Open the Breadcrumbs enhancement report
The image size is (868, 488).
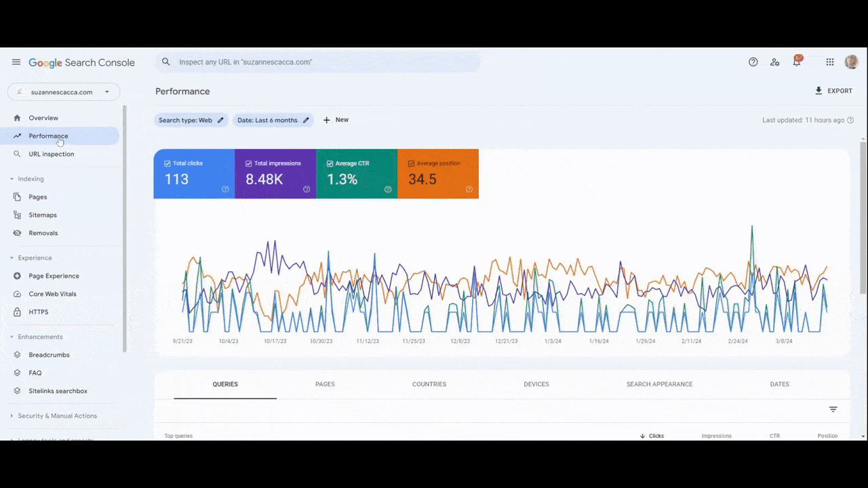[49, 354]
